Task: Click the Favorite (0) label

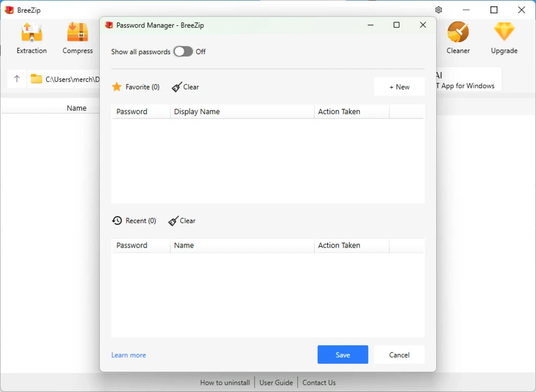Action: click(143, 87)
